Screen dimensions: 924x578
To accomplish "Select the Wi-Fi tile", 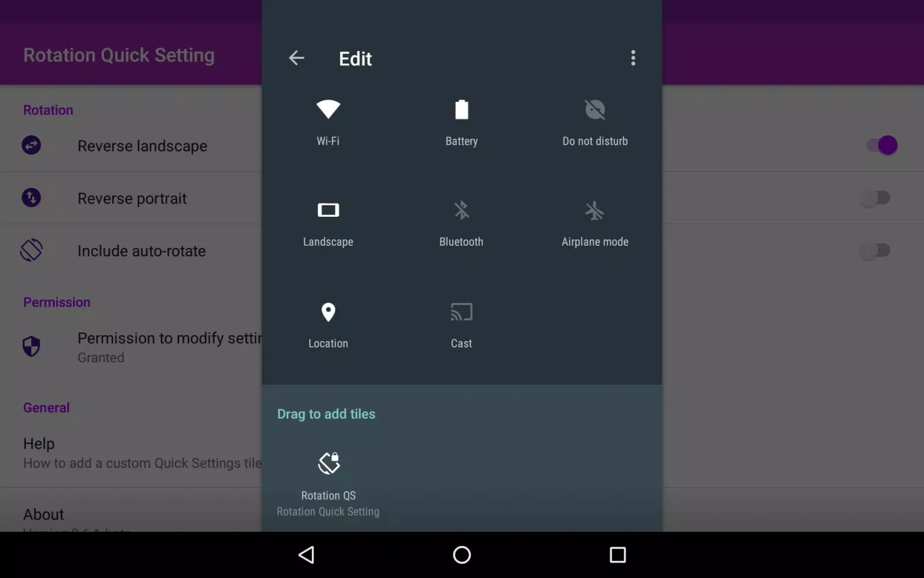I will [x=328, y=123].
